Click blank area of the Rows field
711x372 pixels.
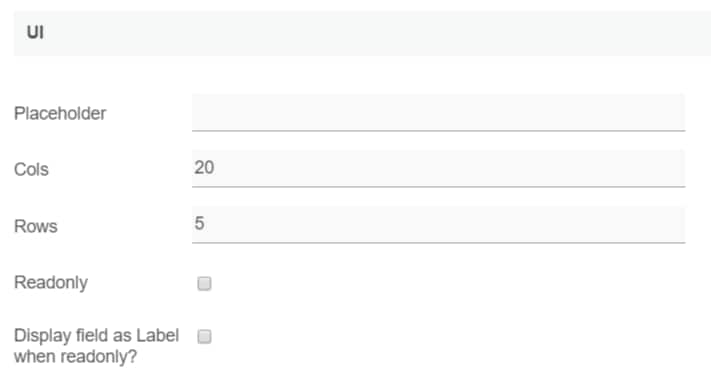(444, 225)
